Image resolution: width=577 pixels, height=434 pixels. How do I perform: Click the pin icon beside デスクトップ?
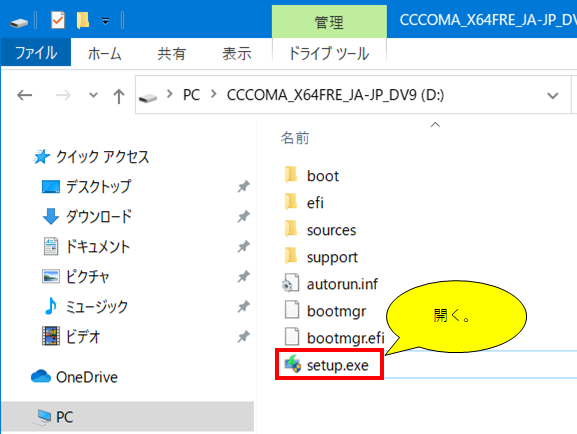click(243, 187)
